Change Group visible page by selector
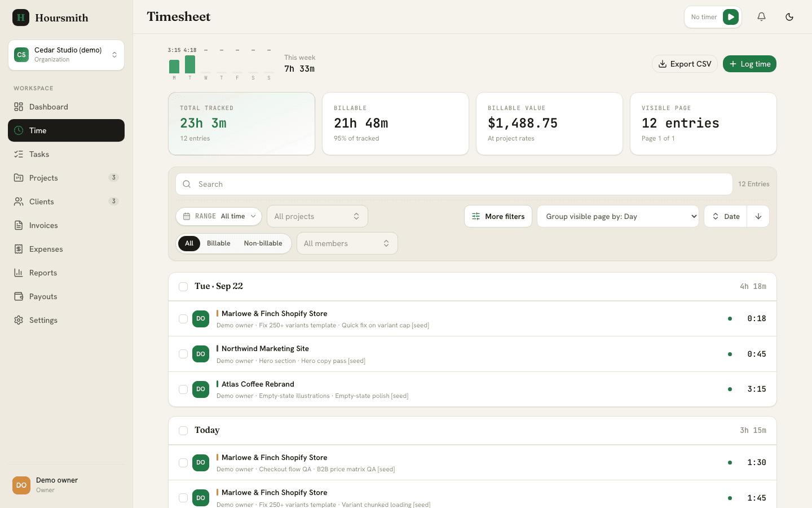The image size is (812, 508). pyautogui.click(x=618, y=216)
